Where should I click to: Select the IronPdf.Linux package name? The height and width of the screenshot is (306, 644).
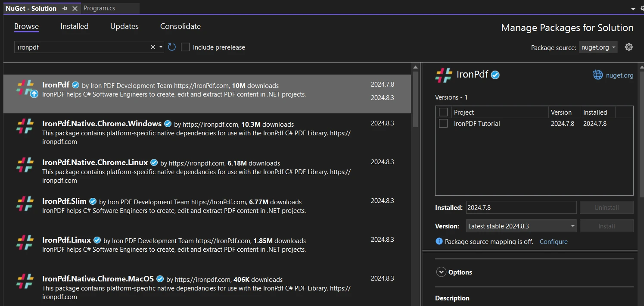click(x=66, y=240)
